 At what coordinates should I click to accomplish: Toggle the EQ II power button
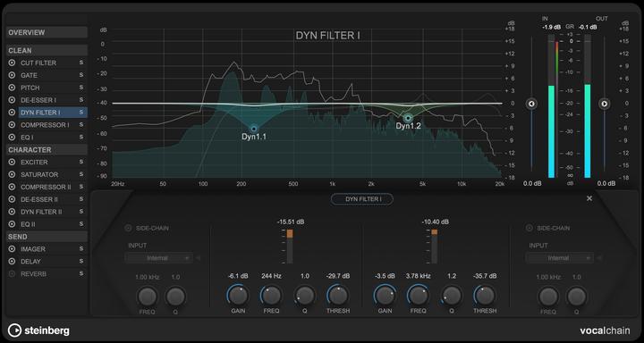click(12, 224)
